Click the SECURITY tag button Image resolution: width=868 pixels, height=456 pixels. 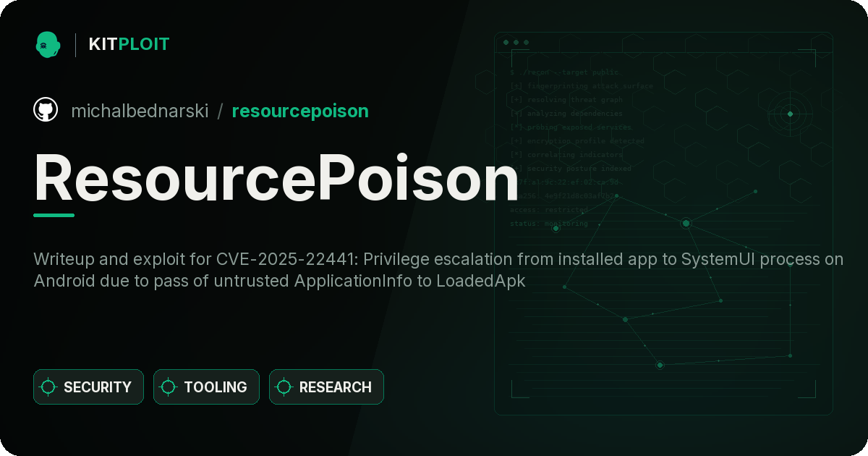[88, 387]
